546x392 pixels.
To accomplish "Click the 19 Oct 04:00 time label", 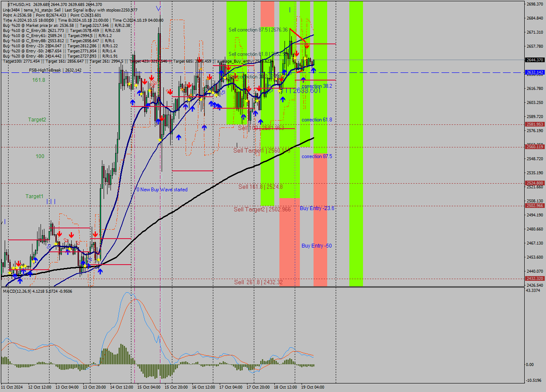I will click(x=313, y=387).
